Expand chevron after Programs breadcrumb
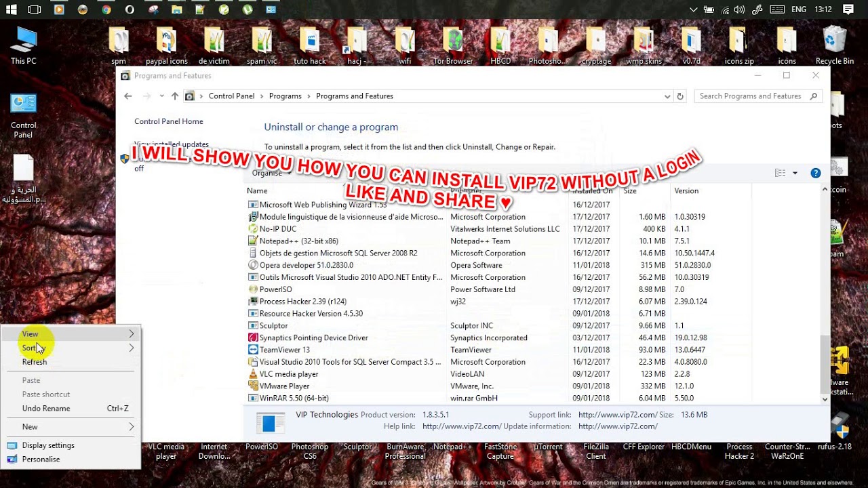This screenshot has width=868, height=488. (309, 96)
